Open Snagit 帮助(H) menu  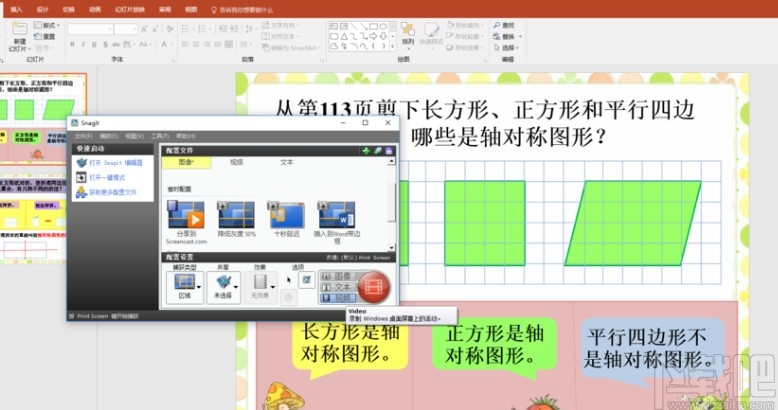(x=186, y=136)
